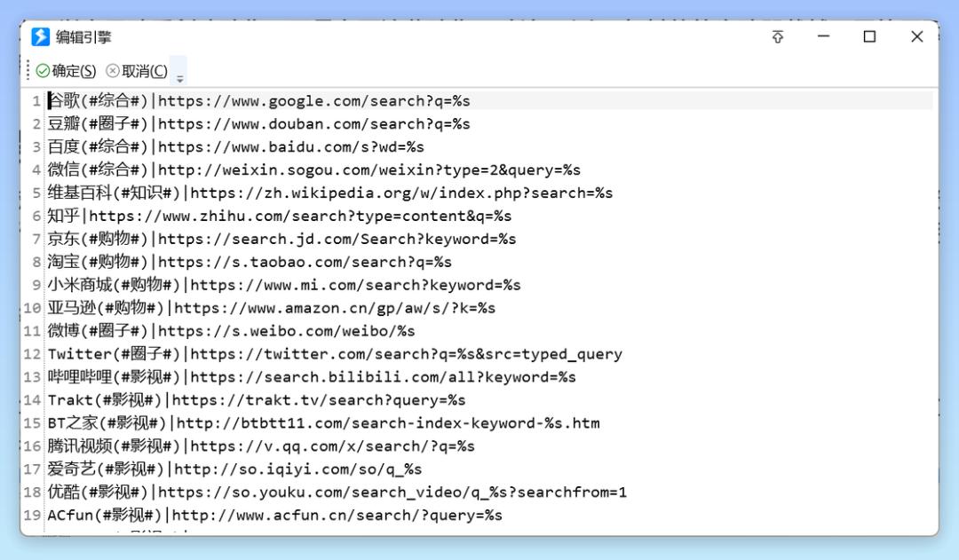Click the Trakt trakt.tv line
This screenshot has height=560, width=959.
(x=257, y=400)
